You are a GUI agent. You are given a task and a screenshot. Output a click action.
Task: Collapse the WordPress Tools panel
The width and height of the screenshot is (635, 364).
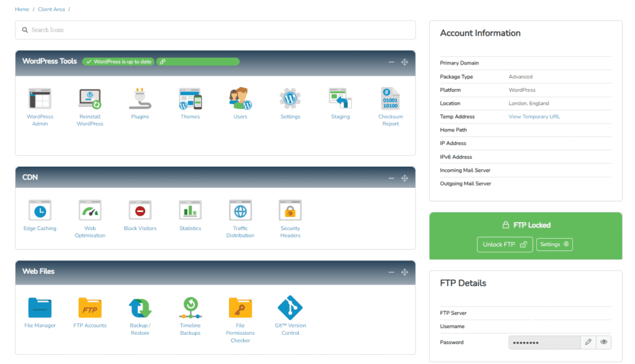click(391, 62)
